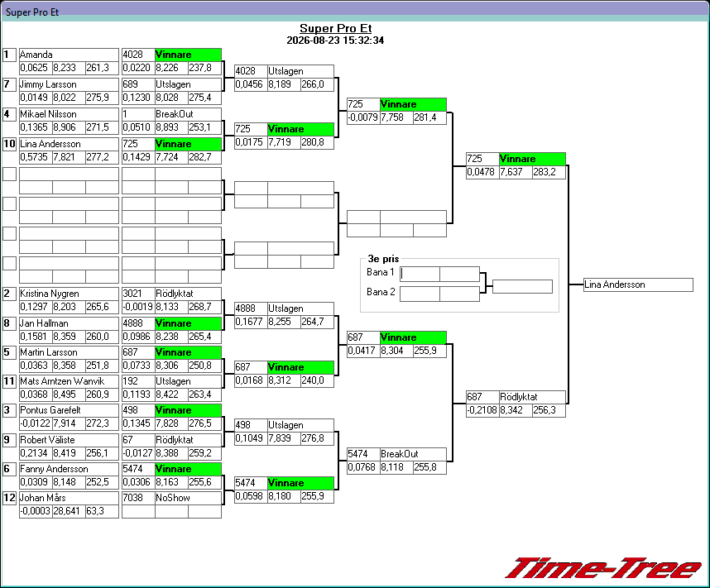This screenshot has width=710, height=588.
Task: Click Rödlyktat status for car 67
Action: point(188,440)
